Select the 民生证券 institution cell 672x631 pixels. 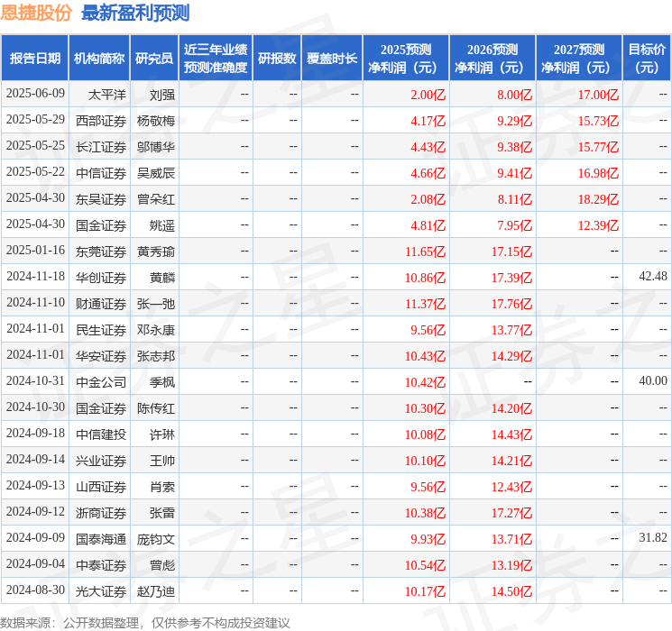101,329
